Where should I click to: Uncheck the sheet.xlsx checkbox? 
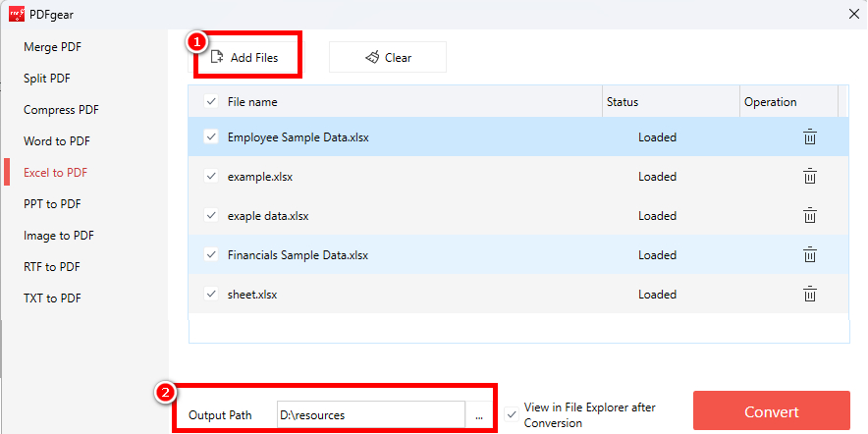point(211,294)
